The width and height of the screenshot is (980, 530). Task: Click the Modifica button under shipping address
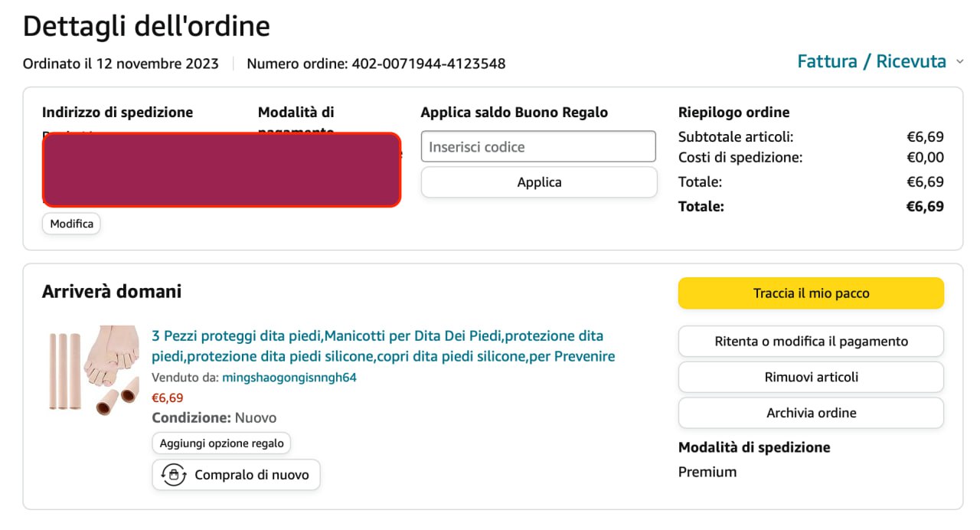[x=71, y=224]
